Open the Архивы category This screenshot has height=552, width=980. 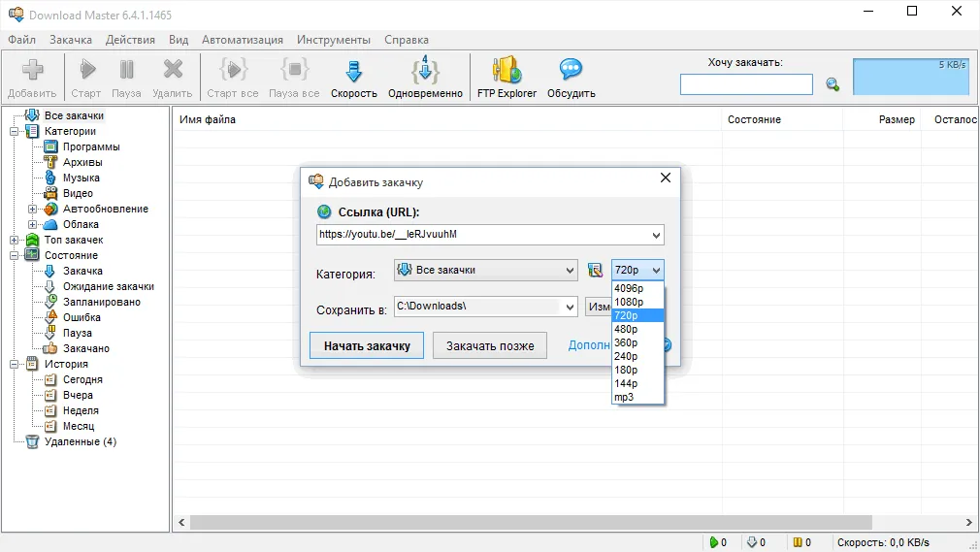82,163
